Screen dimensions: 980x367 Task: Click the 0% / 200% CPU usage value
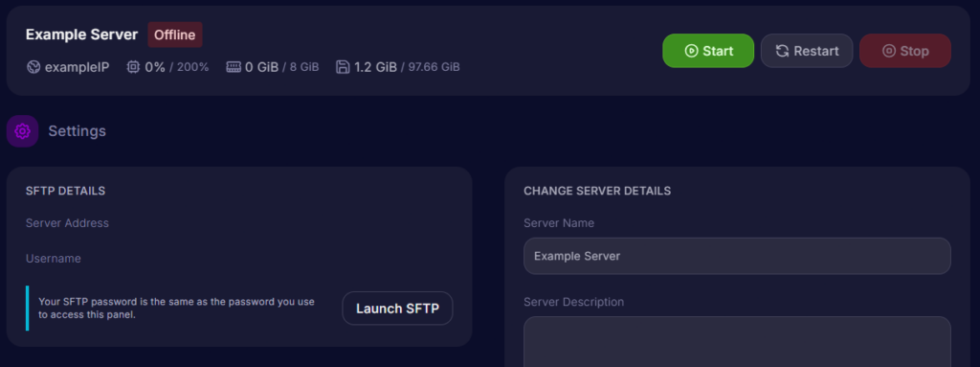click(177, 67)
